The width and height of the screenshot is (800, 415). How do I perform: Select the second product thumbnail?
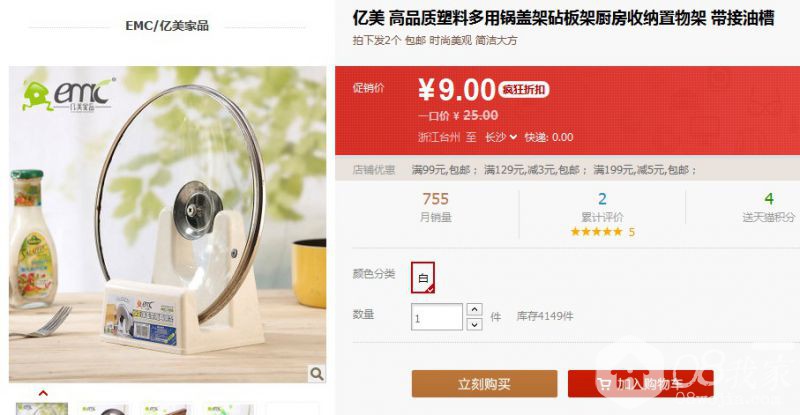tap(105, 409)
